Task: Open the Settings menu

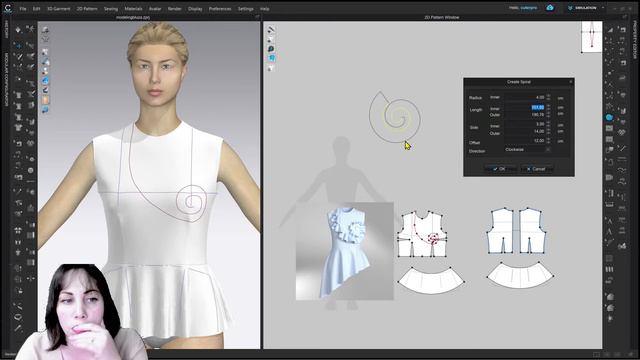Action: tap(246, 9)
